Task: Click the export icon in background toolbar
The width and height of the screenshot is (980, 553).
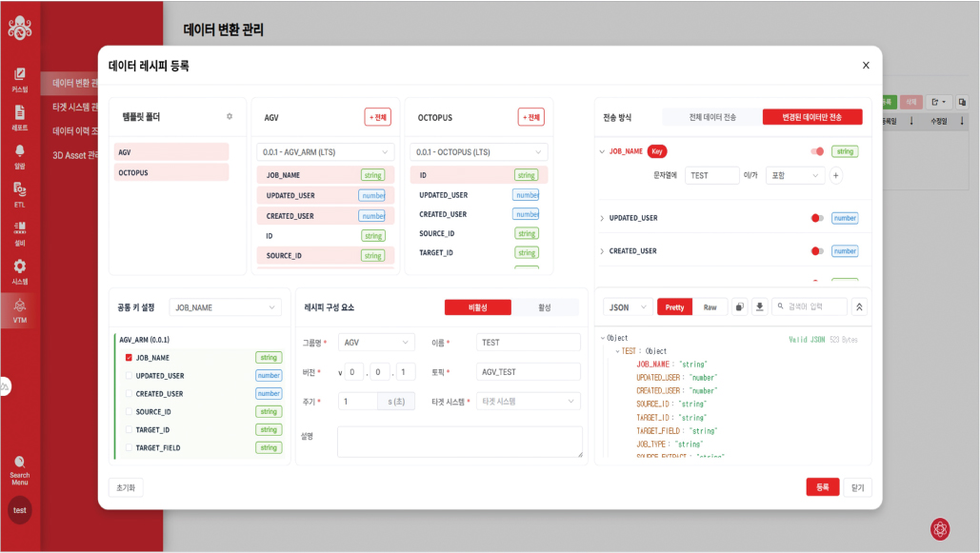Action: point(939,102)
